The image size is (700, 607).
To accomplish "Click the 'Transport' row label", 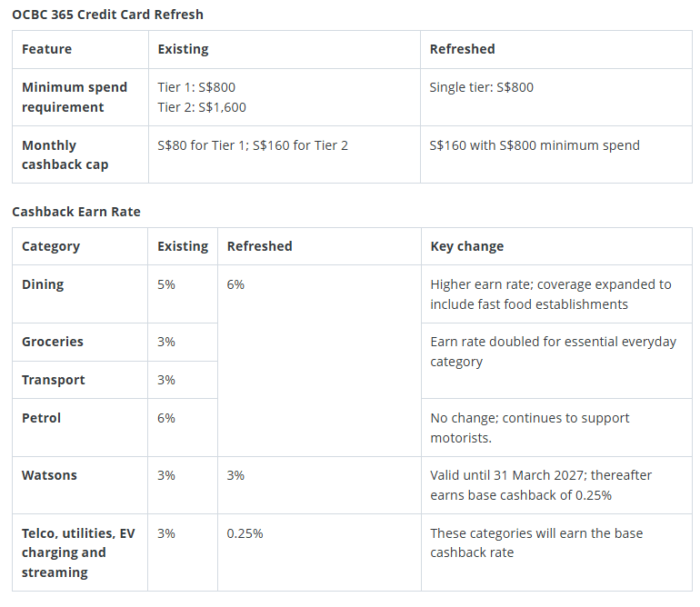I will (53, 380).
